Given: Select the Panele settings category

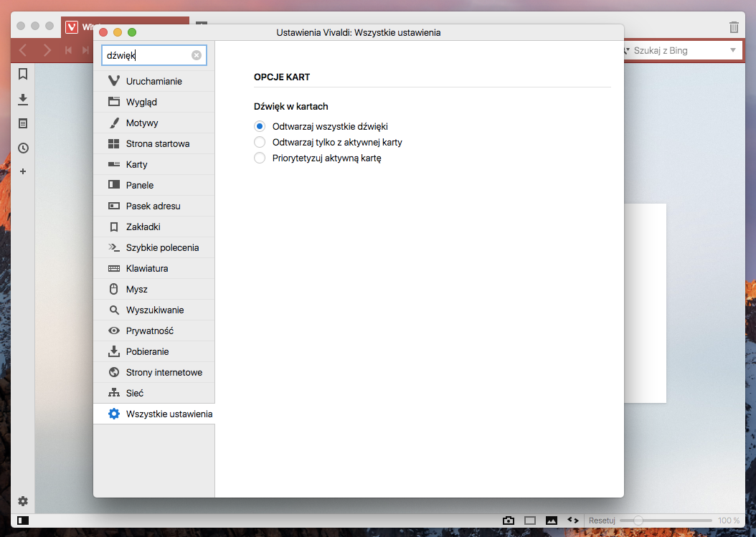Looking at the screenshot, I should click(153, 185).
